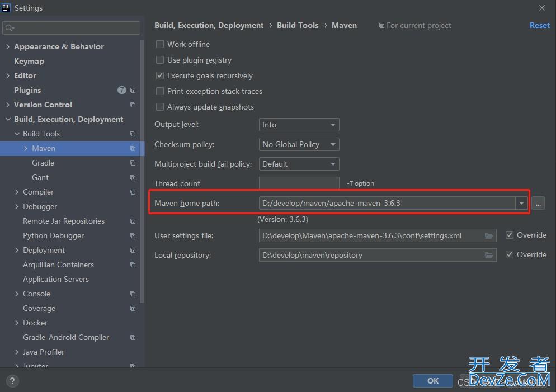Click folder icon in User settings file field

[489, 235]
